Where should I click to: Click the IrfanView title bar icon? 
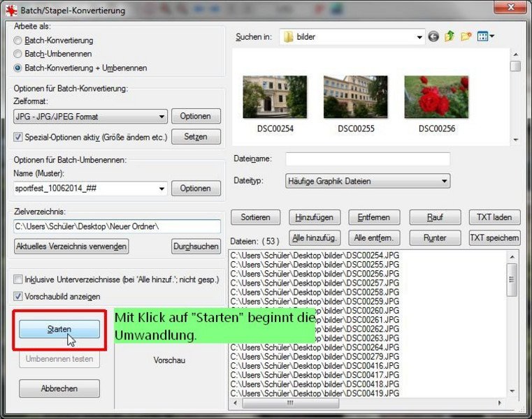[9, 10]
